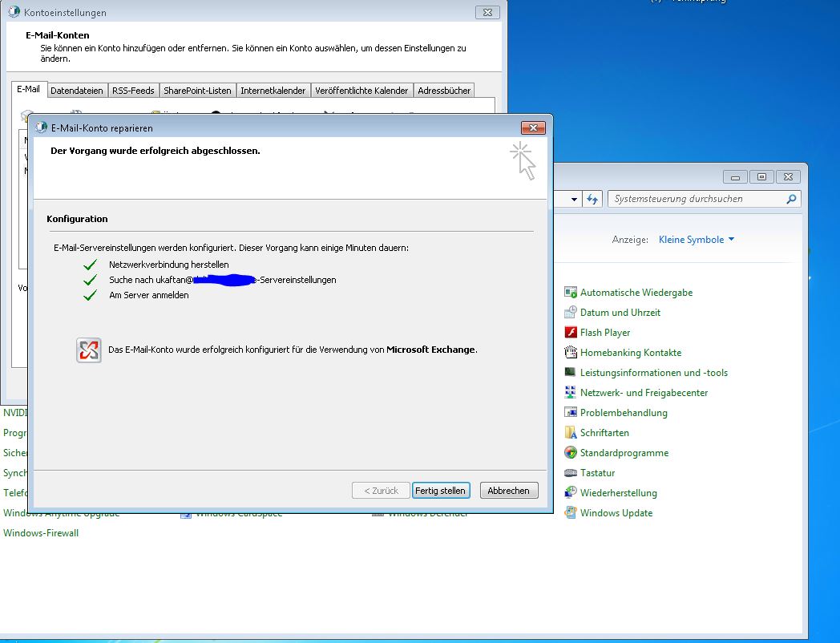Click the text 'Netzwerkverbindung herstellen'
Viewport: 840px width, 643px height.
(169, 265)
